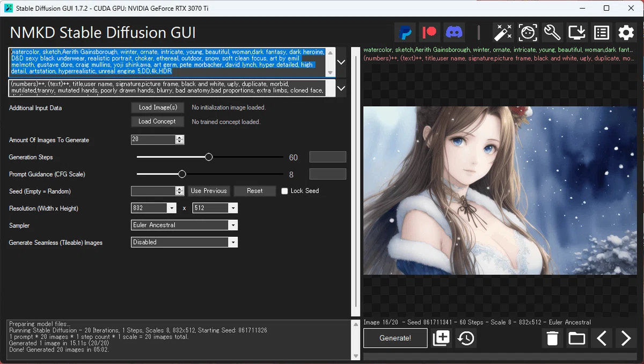Viewport: 644px width, 364px height.
Task: Click the 'Prompt Guidance (CFG Scale)' label
Action: (x=47, y=174)
